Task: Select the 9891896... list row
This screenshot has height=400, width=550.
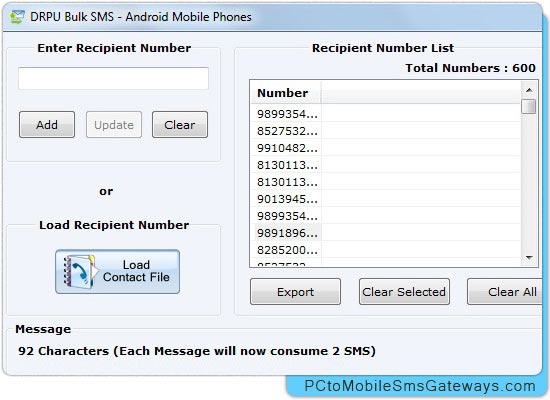Action: click(x=386, y=233)
